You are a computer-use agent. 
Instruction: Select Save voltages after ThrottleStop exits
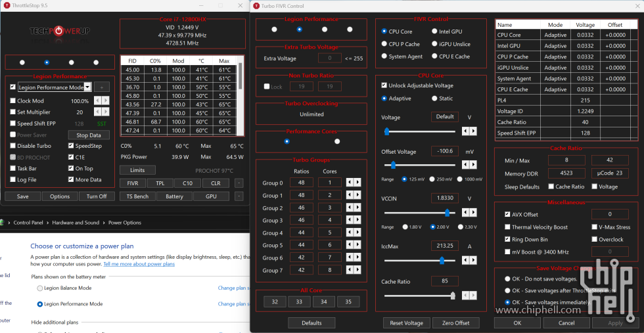coord(507,290)
